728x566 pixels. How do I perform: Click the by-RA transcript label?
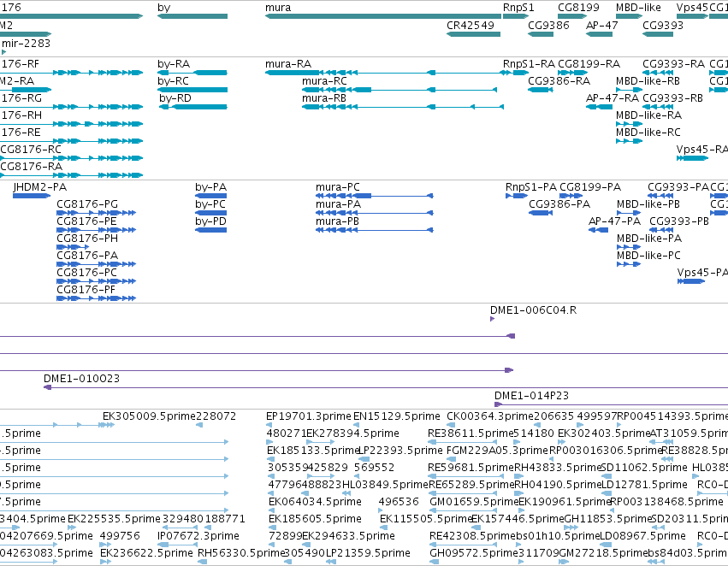tap(174, 64)
